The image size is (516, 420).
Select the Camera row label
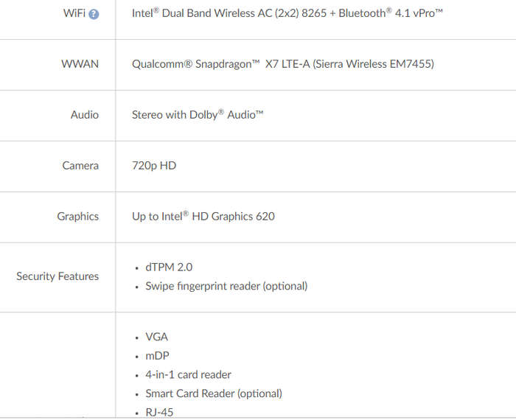point(80,166)
